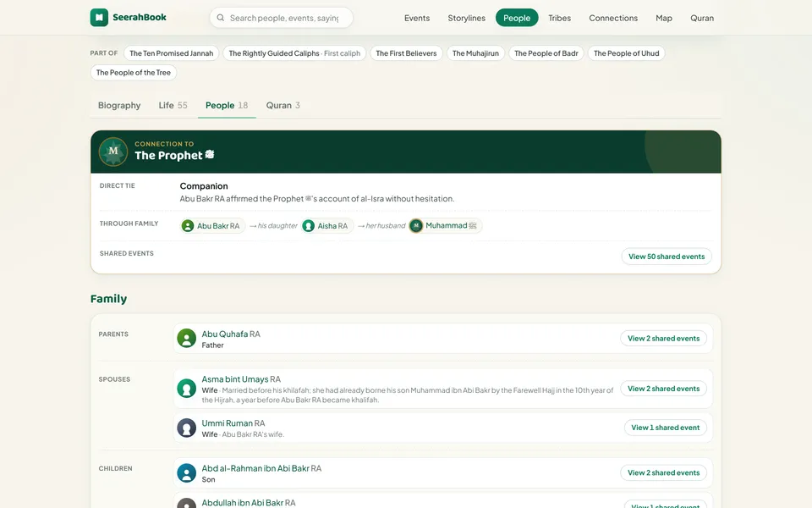Open Abu Quhafa RA name link
This screenshot has height=508, width=812.
(x=231, y=334)
